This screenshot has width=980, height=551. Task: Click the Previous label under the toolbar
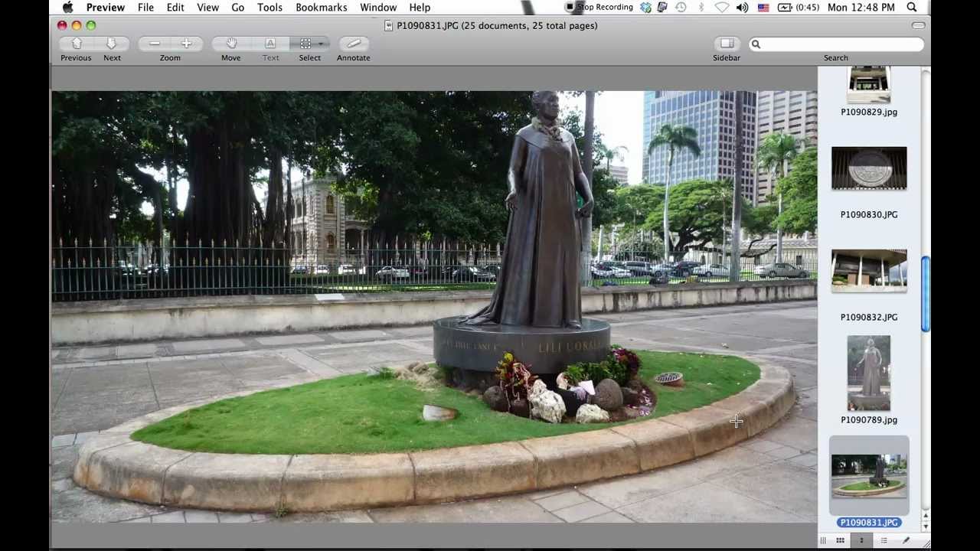76,58
